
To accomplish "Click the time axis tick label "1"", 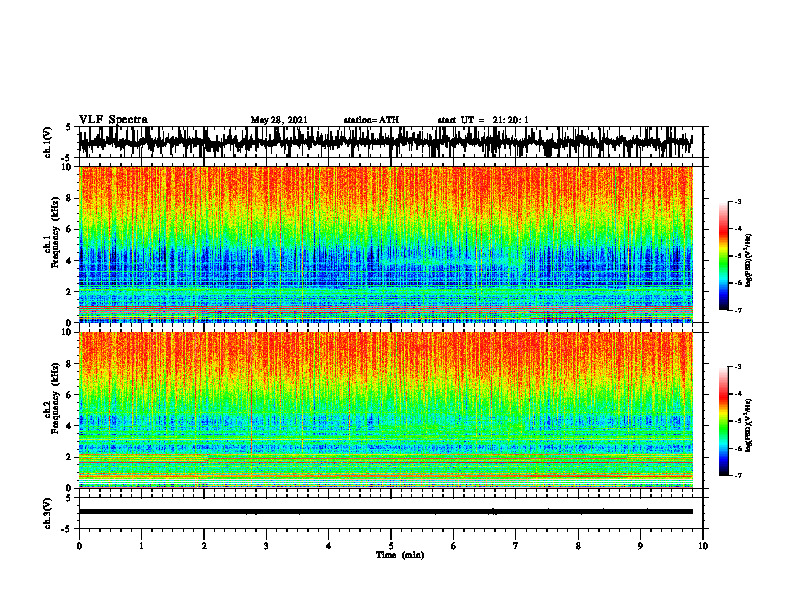I will [x=141, y=546].
